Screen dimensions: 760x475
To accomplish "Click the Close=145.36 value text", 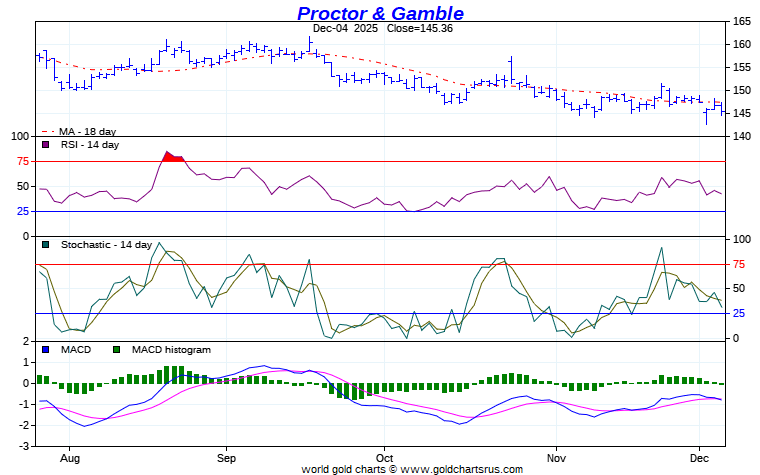I will pyautogui.click(x=420, y=29).
